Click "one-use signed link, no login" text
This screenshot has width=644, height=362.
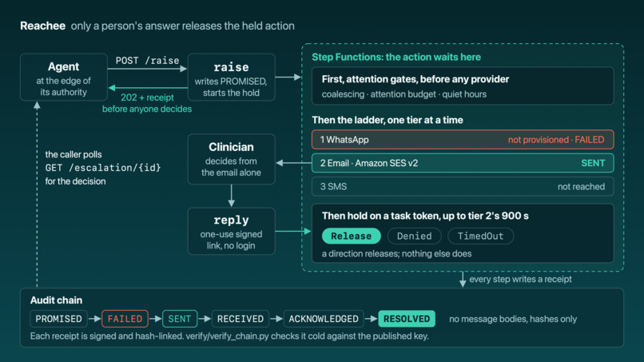231,240
